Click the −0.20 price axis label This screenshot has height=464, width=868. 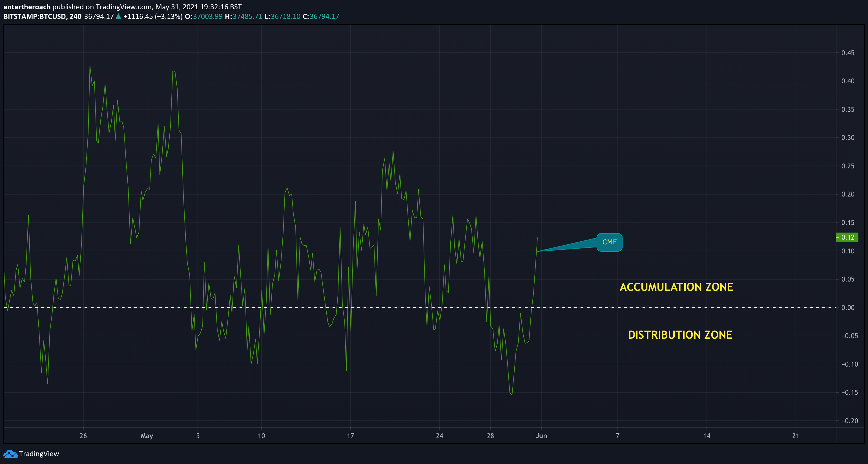tap(849, 421)
